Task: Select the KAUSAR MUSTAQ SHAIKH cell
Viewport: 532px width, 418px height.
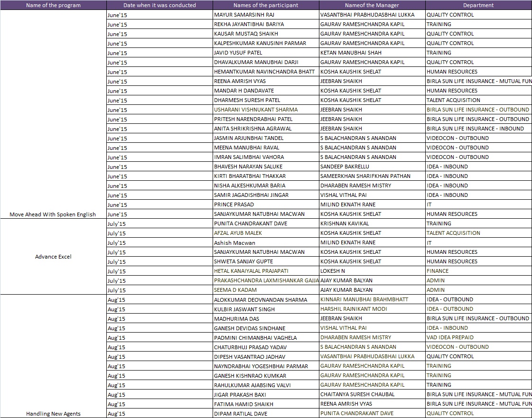Action: pyautogui.click(x=266, y=34)
